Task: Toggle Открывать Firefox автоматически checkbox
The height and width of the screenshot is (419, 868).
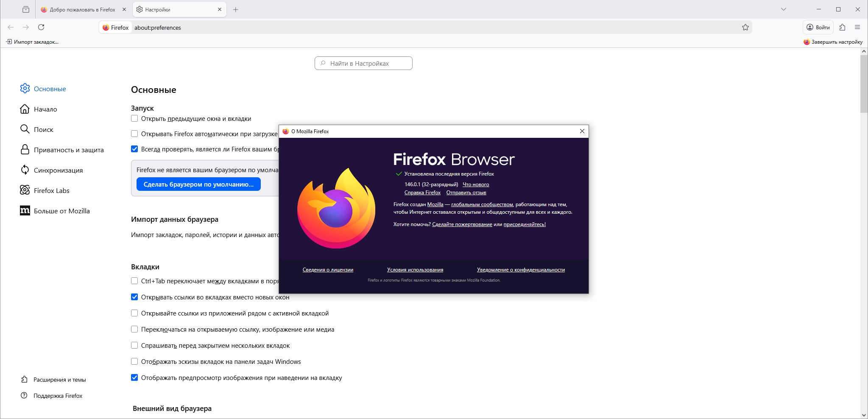Action: coord(134,134)
